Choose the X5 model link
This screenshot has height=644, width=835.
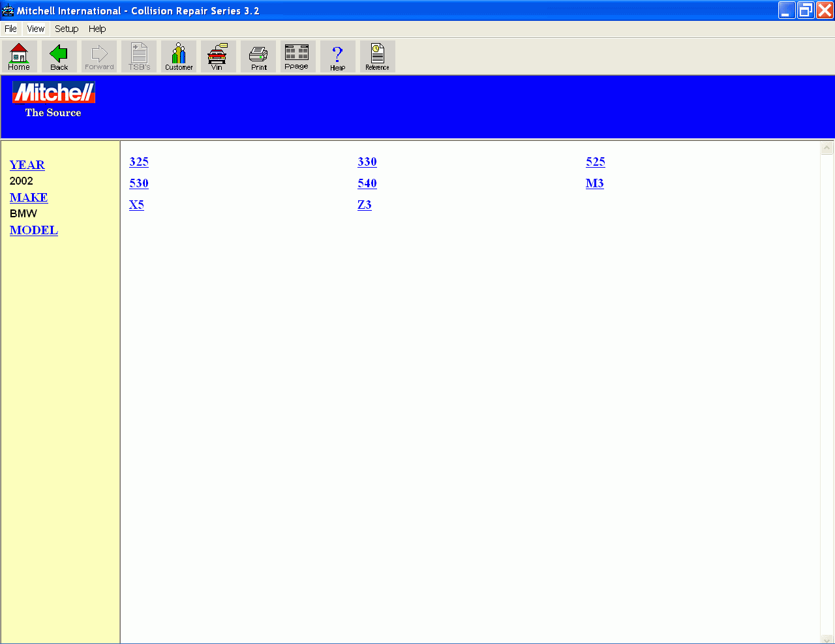pyautogui.click(x=136, y=205)
